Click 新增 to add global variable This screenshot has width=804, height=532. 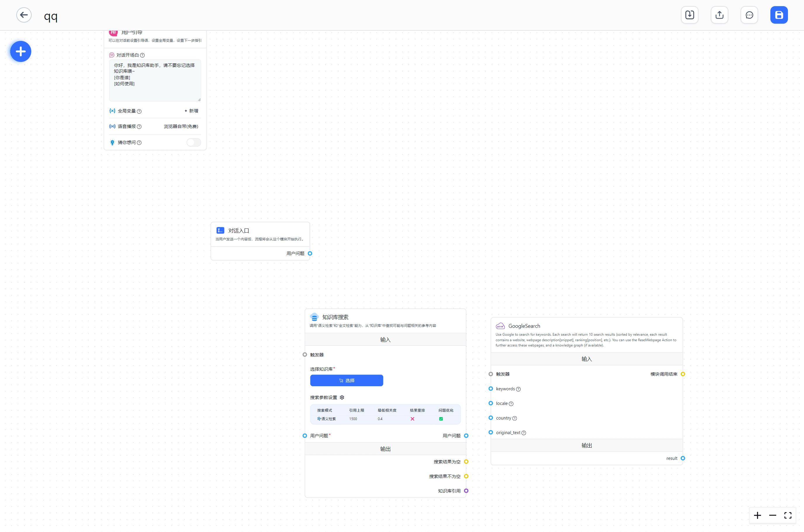(x=191, y=111)
